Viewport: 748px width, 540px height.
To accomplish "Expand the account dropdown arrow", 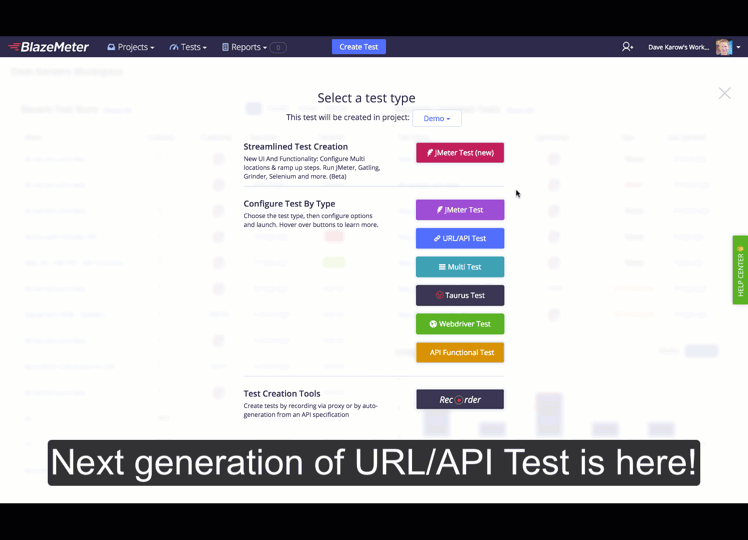I will 738,47.
